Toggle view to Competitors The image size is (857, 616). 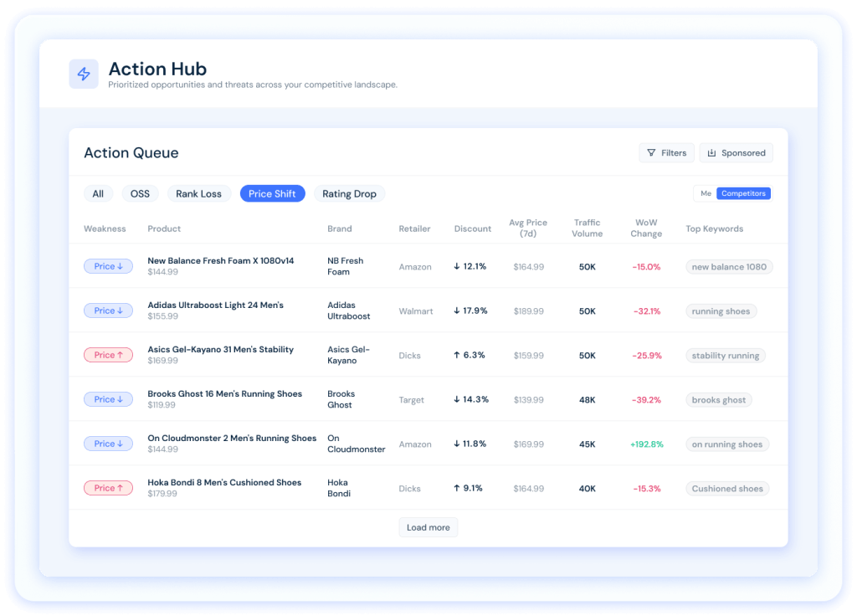pos(743,193)
